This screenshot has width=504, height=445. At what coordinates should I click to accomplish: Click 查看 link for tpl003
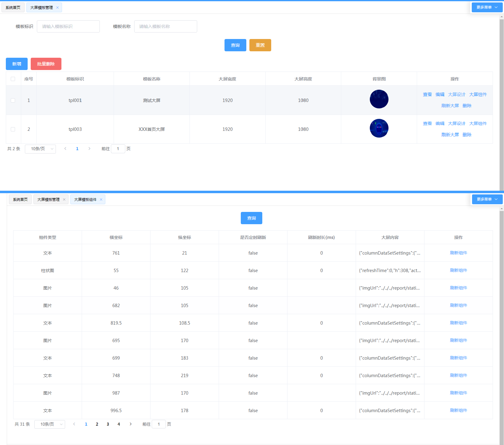(427, 123)
